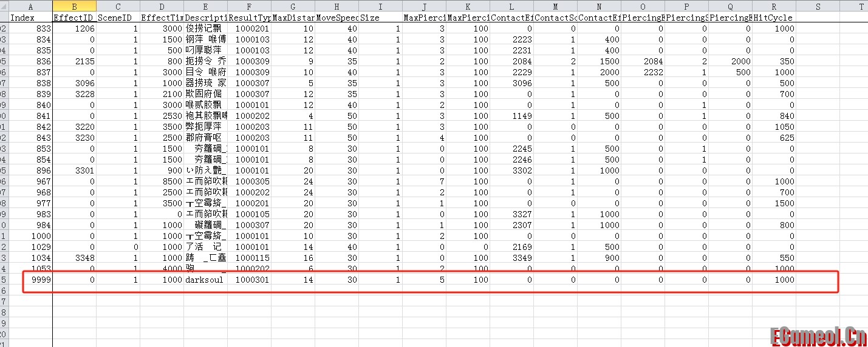
Task: Click the HitCycle cell showing 625
Action: point(774,138)
